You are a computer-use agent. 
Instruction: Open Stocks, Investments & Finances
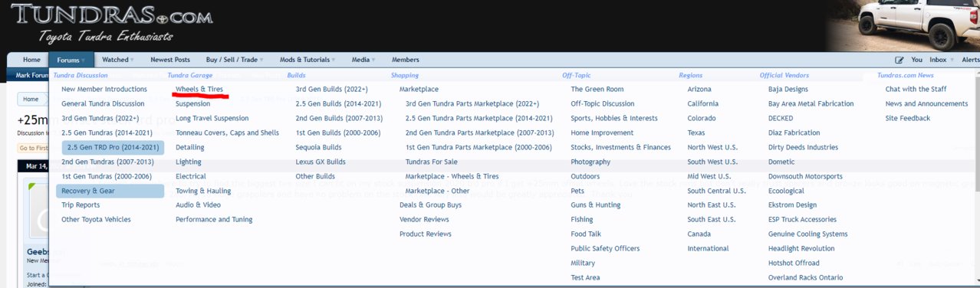pos(621,147)
